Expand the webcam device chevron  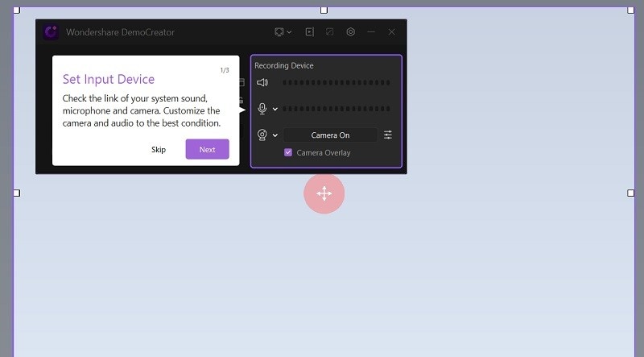pos(275,135)
